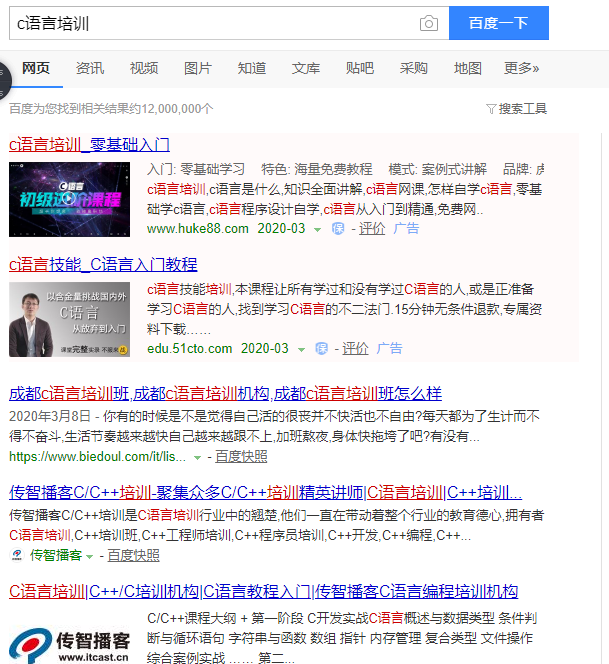This screenshot has width=609, height=664.
Task: Click the 广告 label on 51cto result
Action: [x=389, y=349]
